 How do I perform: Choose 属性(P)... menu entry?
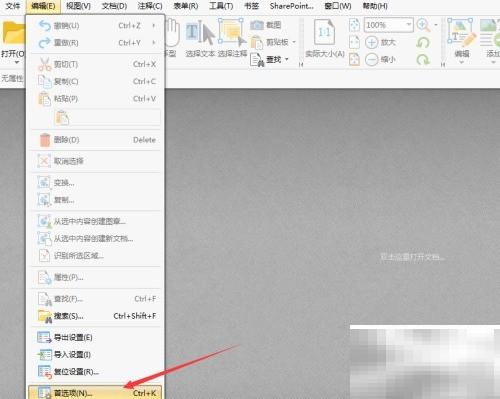pos(96,277)
